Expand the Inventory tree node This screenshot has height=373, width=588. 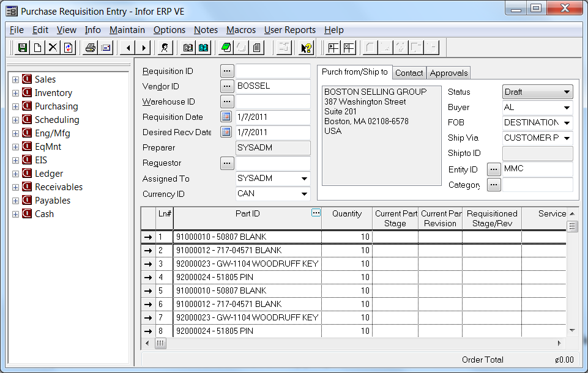point(15,93)
